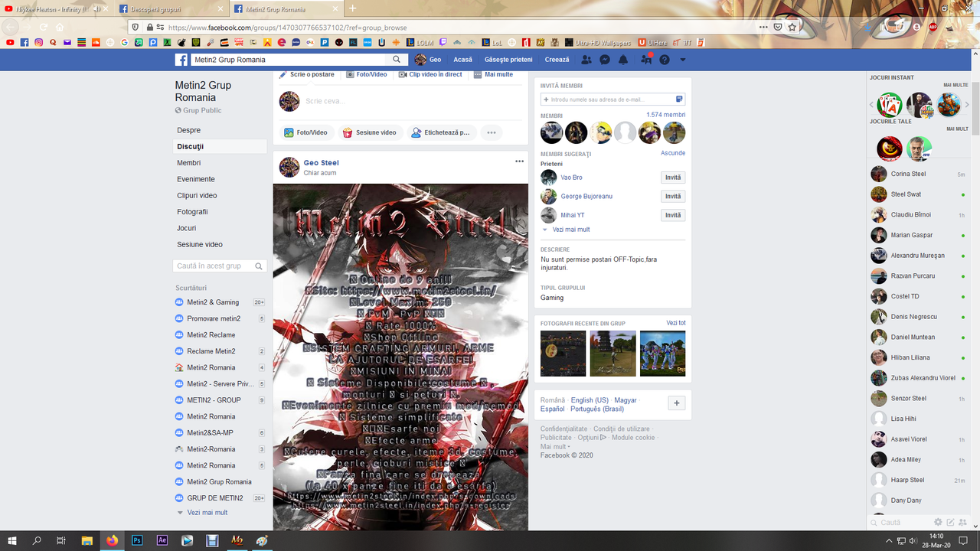Start a 'Sesiune video' in composer
This screenshot has width=980, height=551.
click(x=369, y=132)
